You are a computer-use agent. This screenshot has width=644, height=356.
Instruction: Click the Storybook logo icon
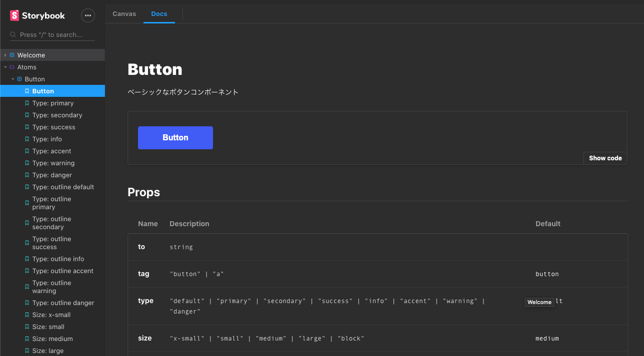[14, 15]
